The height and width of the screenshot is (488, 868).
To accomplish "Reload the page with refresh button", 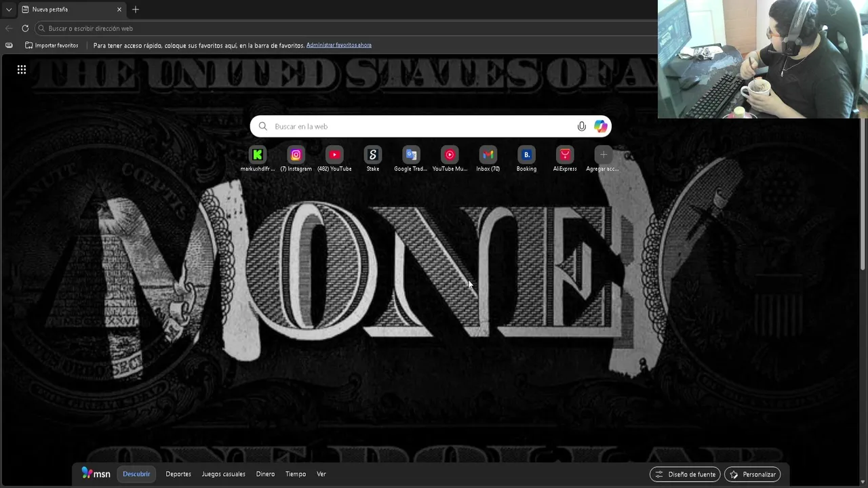I will (x=25, y=28).
